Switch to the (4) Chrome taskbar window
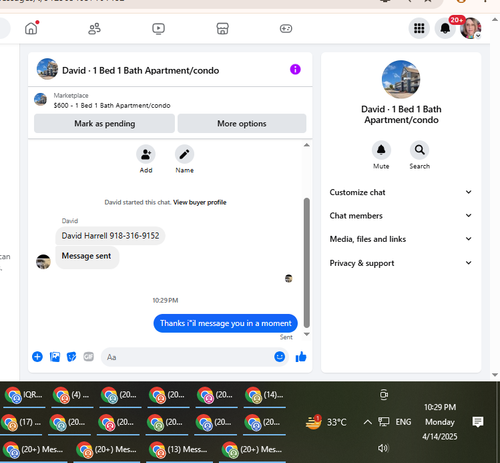Image resolution: width=500 pixels, height=463 pixels. click(72, 395)
